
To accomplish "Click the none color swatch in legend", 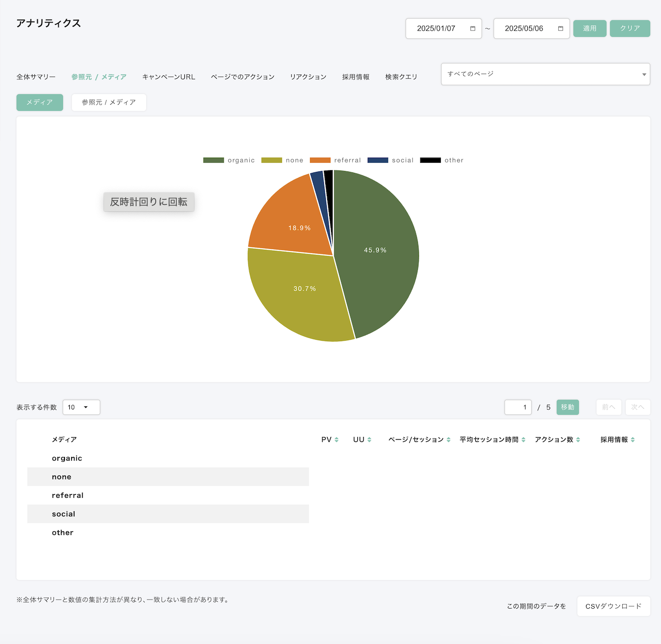I will point(272,161).
